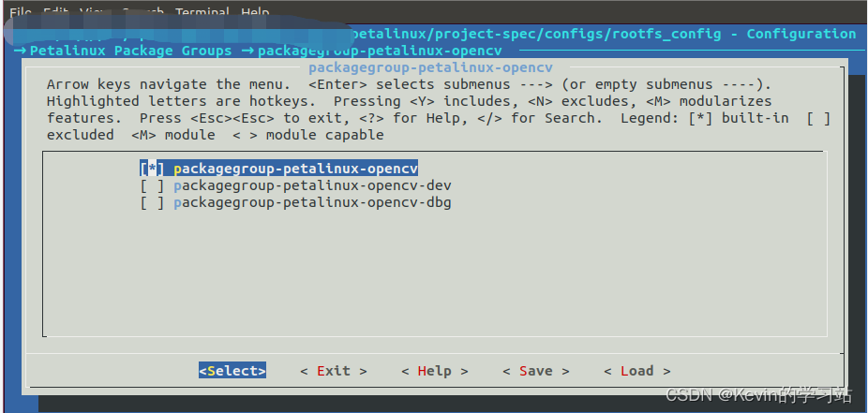Viewport: 868px width, 413px height.
Task: Click the dialog title packagegroup-petalinux-opencv
Action: 430,67
